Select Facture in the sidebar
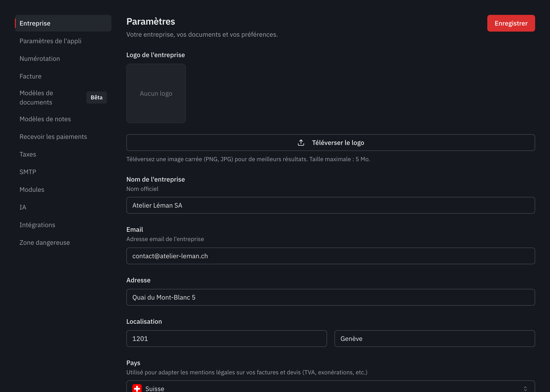Image resolution: width=550 pixels, height=392 pixels. coord(63,76)
